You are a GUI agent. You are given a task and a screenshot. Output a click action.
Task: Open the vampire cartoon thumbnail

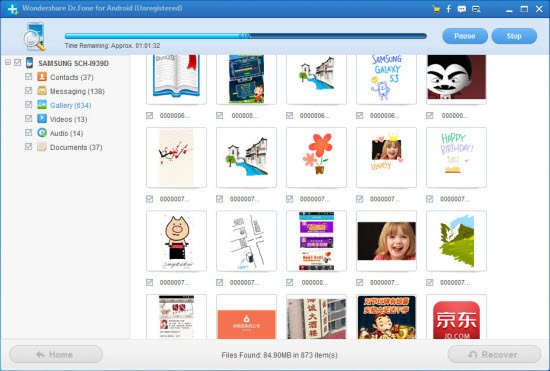point(456,79)
